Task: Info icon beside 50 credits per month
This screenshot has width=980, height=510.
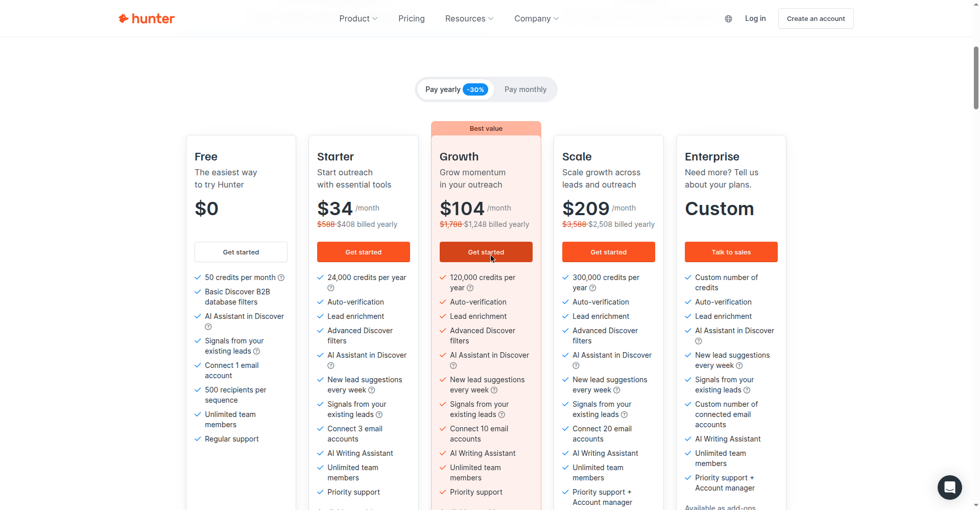Action: (x=281, y=278)
